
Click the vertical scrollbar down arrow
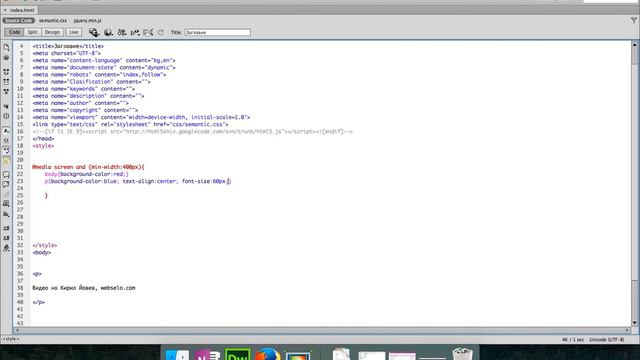(635, 322)
